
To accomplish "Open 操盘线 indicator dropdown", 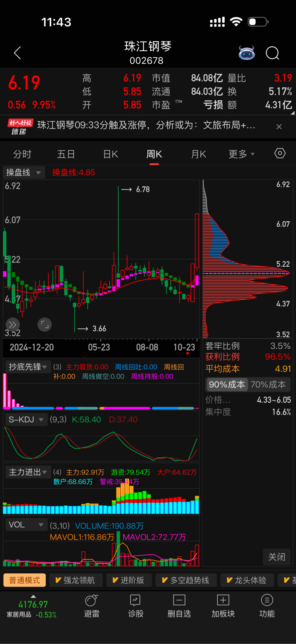I will 24,172.
